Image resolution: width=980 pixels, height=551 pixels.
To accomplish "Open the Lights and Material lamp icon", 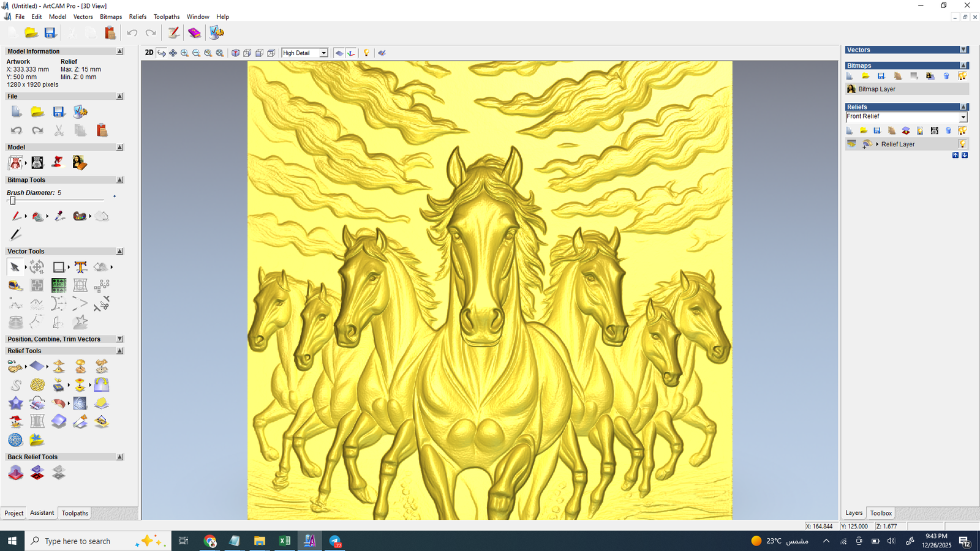I will [x=366, y=53].
